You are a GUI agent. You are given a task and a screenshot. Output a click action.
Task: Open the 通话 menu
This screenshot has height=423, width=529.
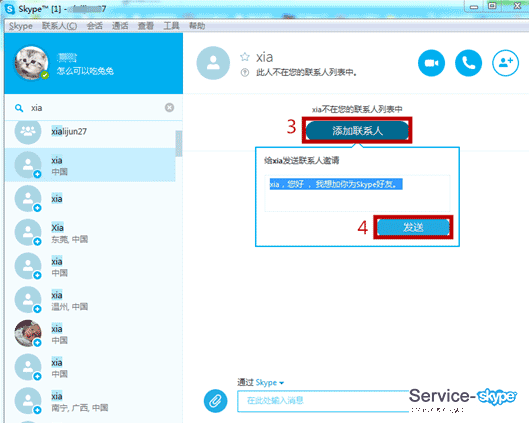pos(120,26)
